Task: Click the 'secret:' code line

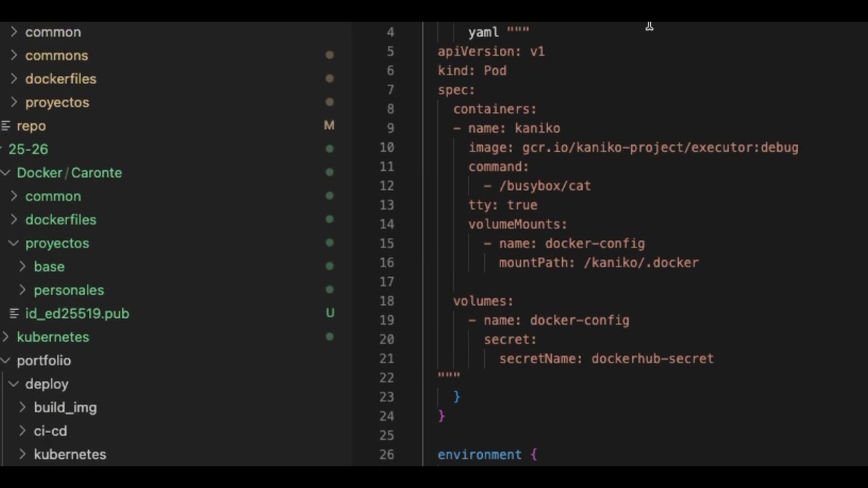Action: coord(510,340)
